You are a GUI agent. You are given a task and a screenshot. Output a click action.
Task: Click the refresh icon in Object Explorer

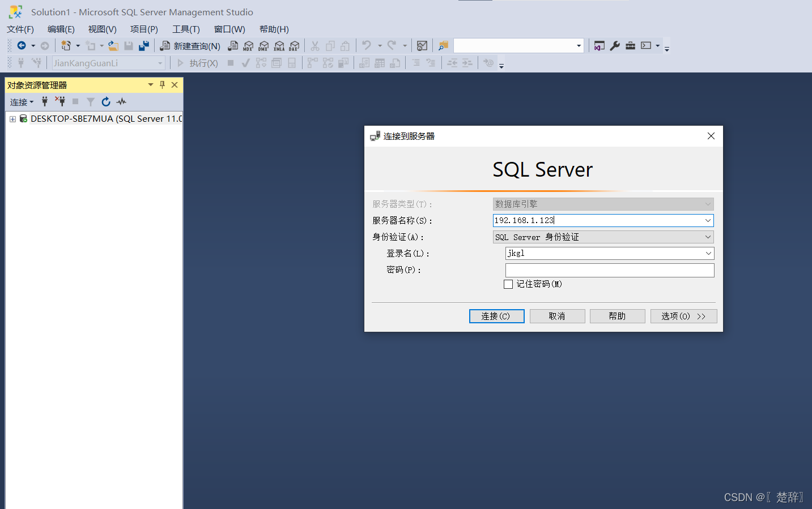click(106, 102)
